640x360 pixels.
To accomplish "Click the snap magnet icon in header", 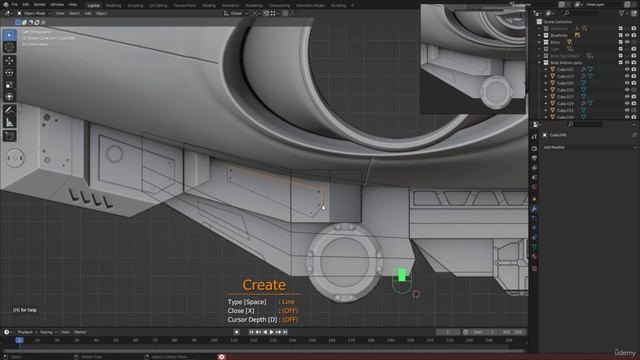I will tap(266, 13).
